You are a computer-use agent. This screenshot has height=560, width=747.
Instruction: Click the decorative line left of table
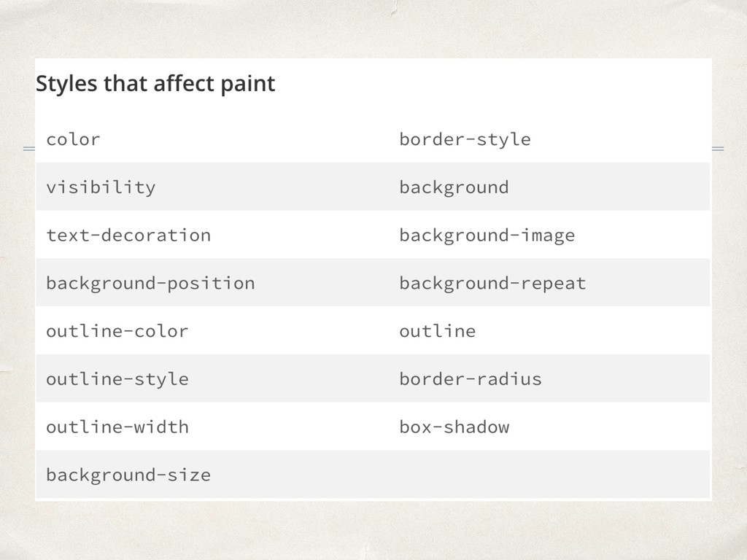pyautogui.click(x=29, y=149)
